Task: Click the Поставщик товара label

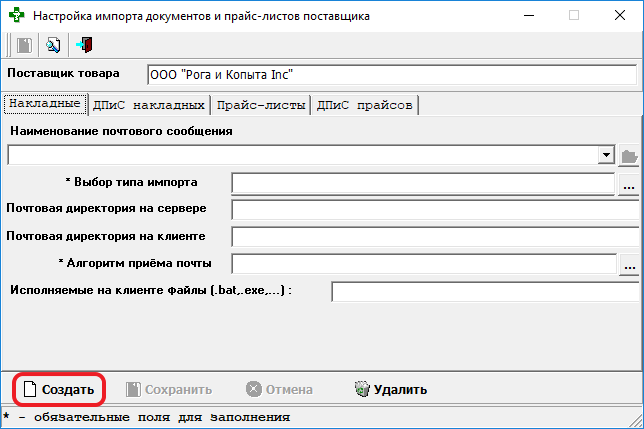Action: click(x=63, y=73)
